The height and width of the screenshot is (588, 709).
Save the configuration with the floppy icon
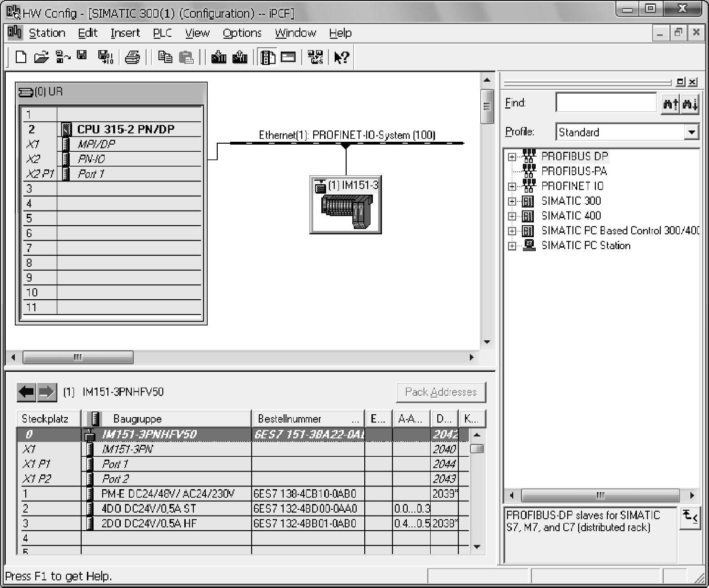[x=82, y=56]
